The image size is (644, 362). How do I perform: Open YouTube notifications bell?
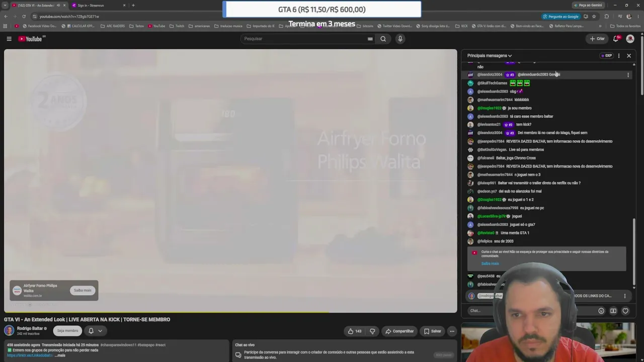click(616, 39)
